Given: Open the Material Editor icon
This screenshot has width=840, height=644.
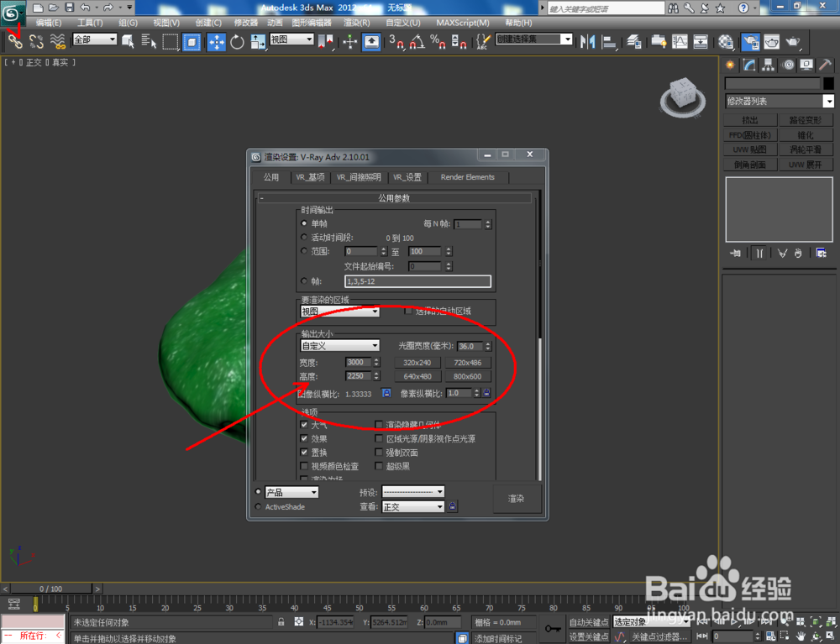Looking at the screenshot, I should pos(726,41).
